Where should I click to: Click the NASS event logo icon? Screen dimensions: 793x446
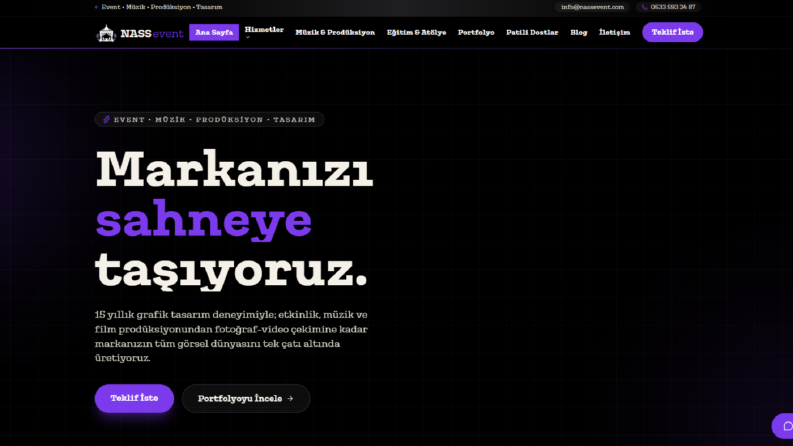click(106, 33)
